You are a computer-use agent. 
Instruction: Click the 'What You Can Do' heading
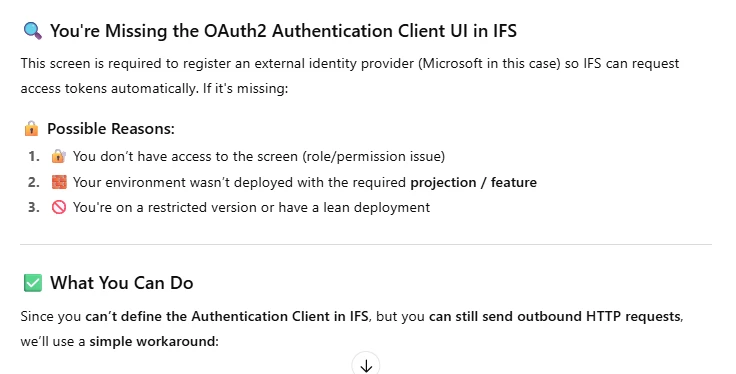(122, 283)
